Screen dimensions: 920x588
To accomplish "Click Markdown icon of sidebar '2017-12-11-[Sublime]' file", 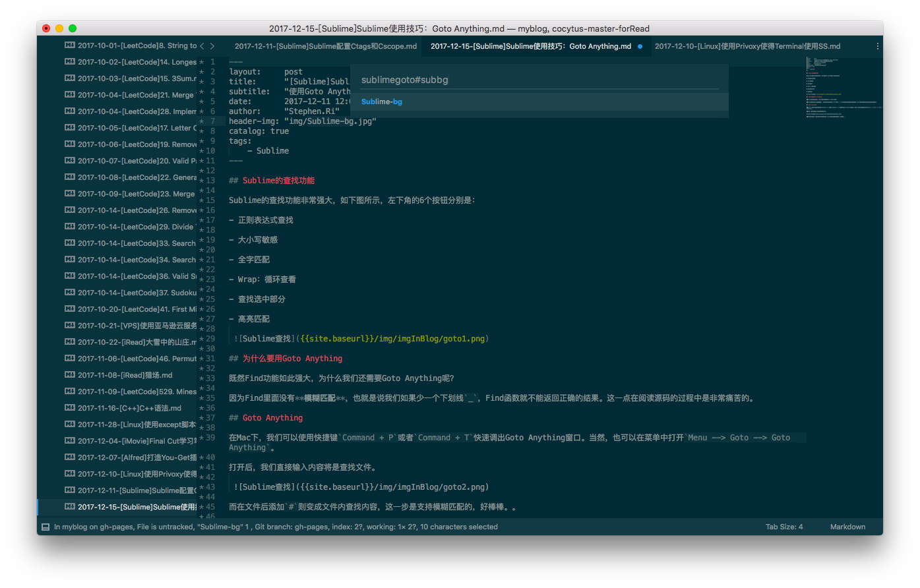I will (x=69, y=490).
